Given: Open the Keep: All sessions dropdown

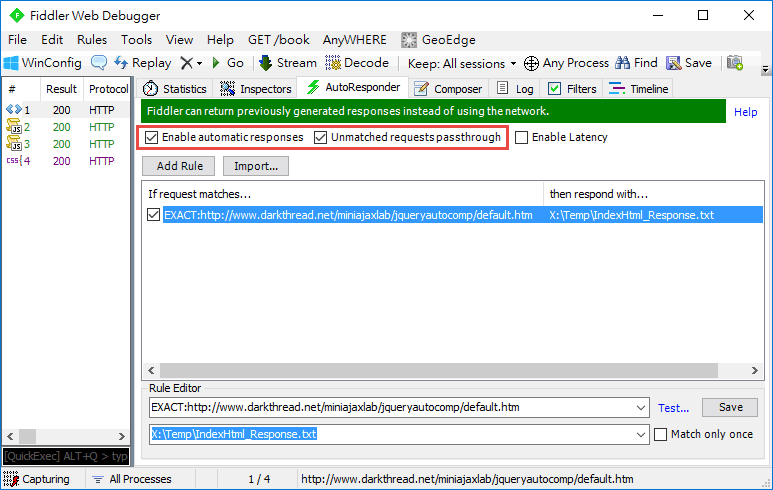Looking at the screenshot, I should point(462,64).
